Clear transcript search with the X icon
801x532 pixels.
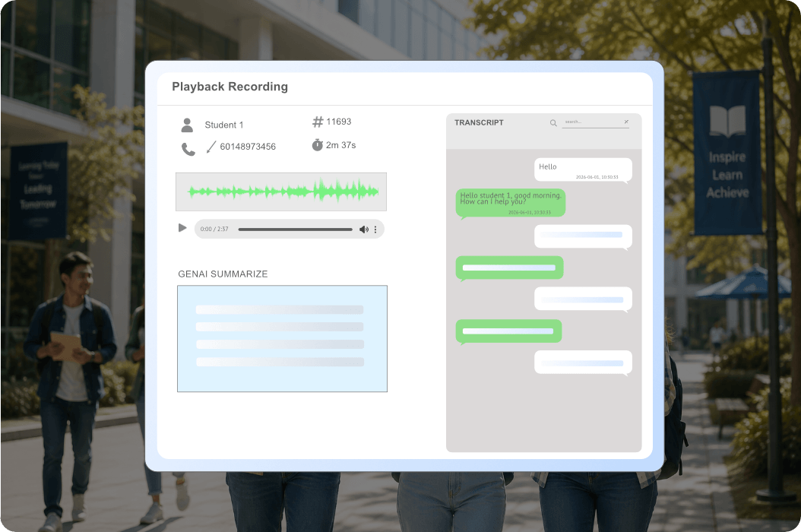tap(626, 122)
